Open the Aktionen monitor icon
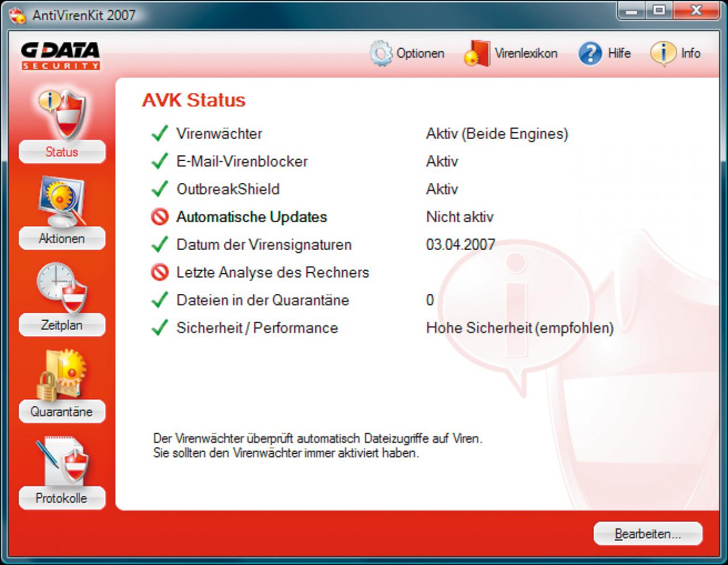Viewport: 728px width, 565px height. click(x=61, y=201)
